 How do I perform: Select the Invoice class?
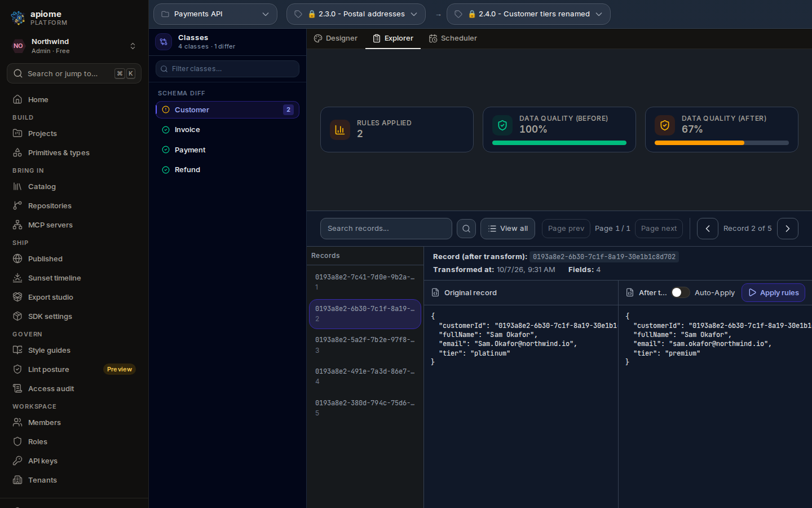[227, 130]
